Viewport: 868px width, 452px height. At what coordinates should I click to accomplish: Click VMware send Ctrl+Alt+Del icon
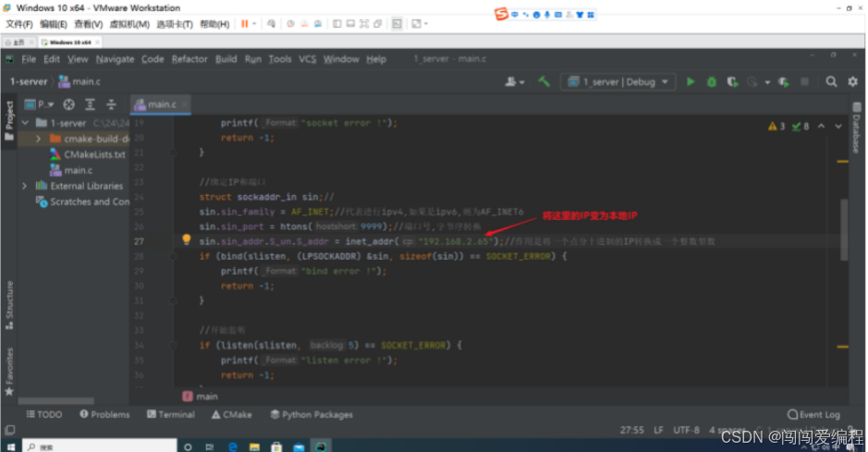pos(271,24)
